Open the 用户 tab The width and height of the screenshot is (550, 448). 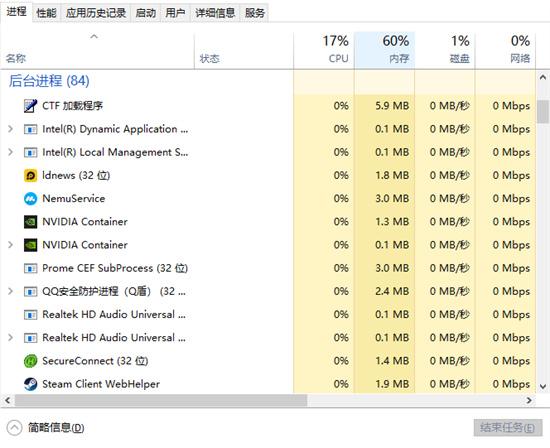175,13
